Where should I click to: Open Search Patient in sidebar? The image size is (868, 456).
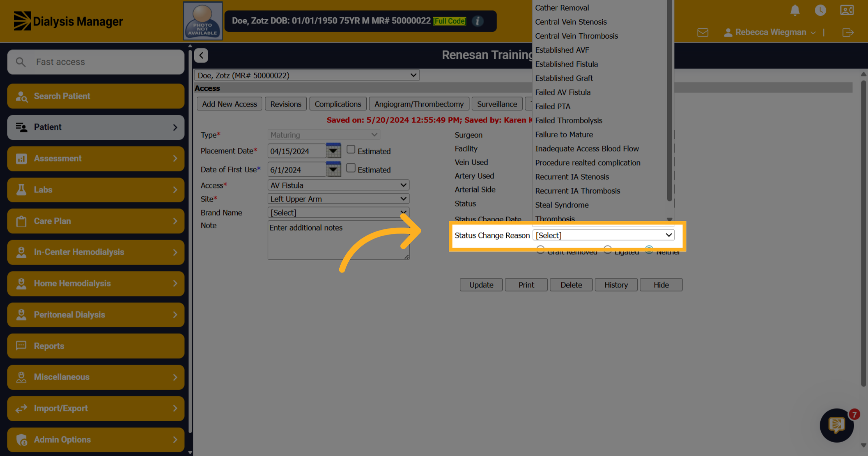[x=96, y=96]
